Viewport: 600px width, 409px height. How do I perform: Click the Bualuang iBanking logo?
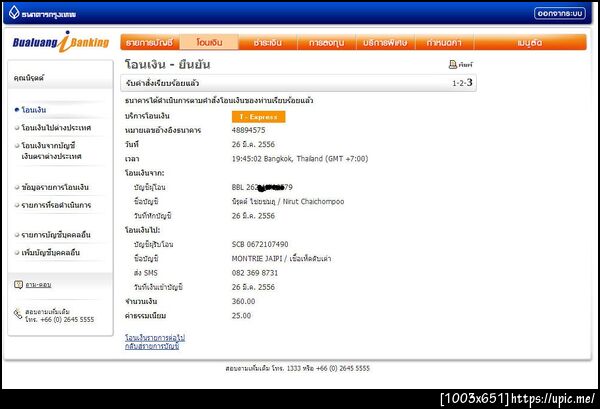point(61,42)
